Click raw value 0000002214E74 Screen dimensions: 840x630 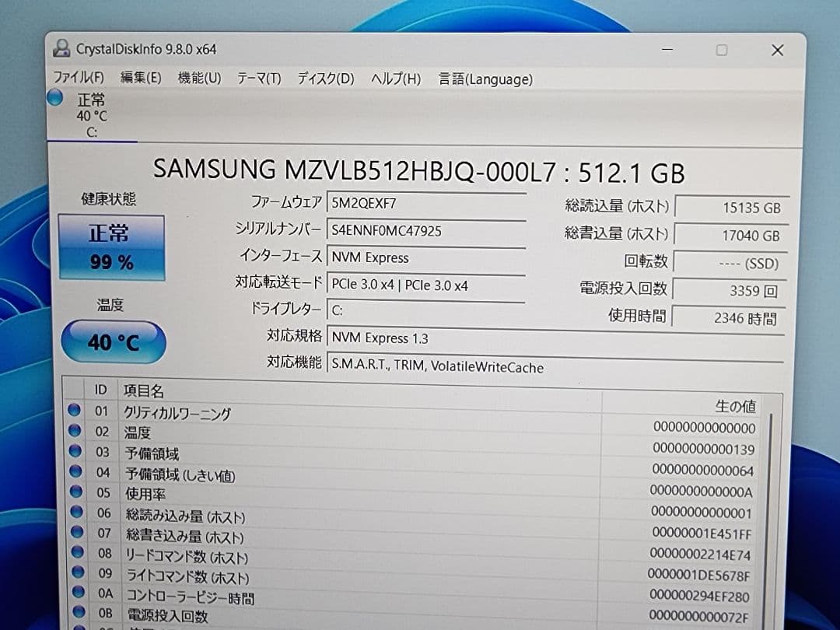[700, 555]
